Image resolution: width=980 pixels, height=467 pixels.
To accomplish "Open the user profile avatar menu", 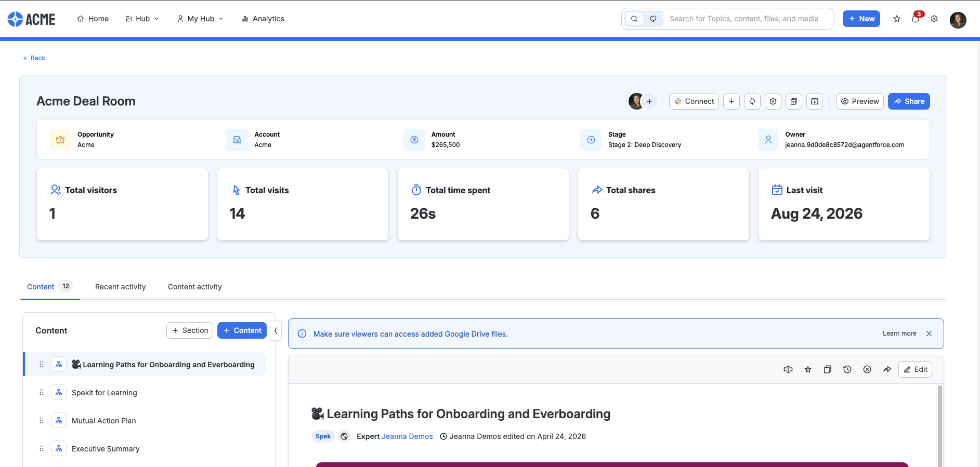I will 958,20.
